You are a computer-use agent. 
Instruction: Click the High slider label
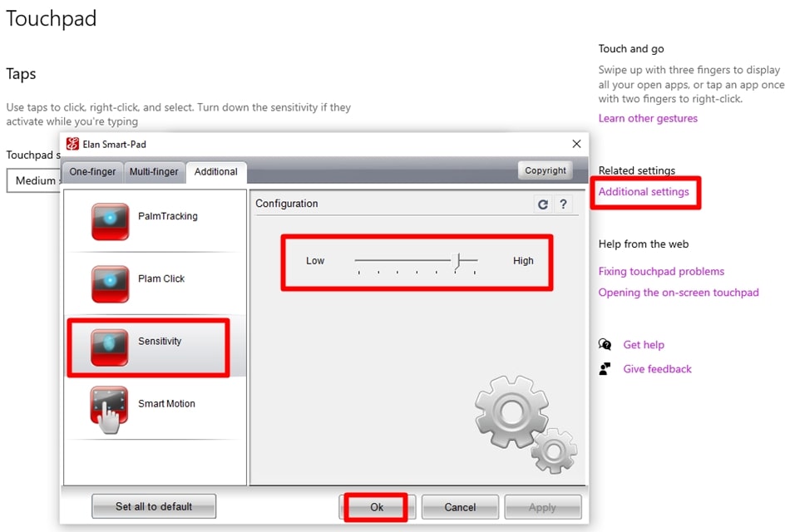tap(523, 261)
